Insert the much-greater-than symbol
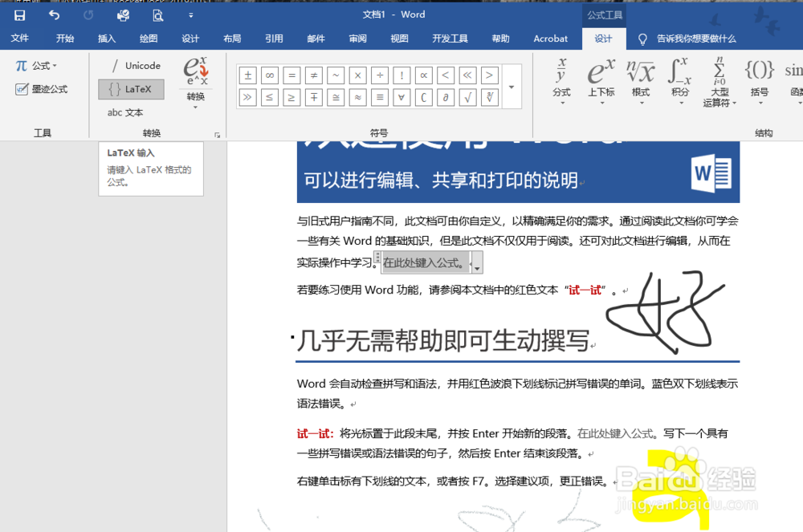The image size is (803, 532). pos(248,97)
